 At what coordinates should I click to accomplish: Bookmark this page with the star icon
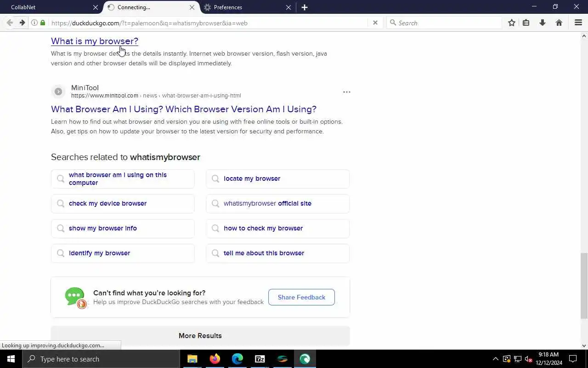coord(512,23)
